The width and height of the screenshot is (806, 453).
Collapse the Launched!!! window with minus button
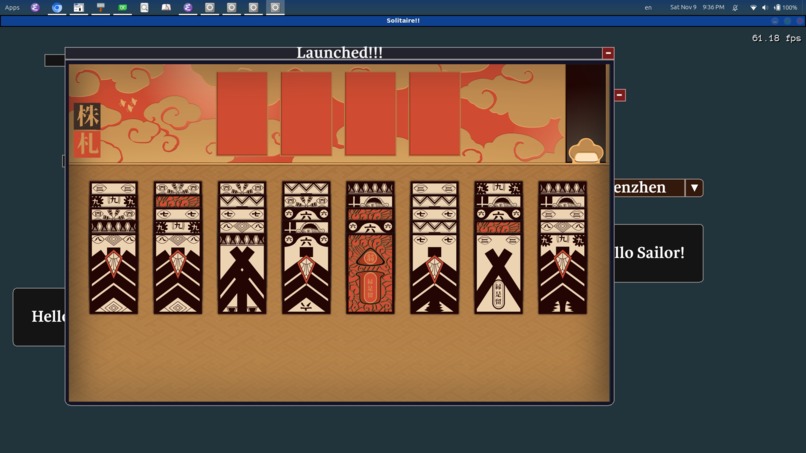click(608, 53)
